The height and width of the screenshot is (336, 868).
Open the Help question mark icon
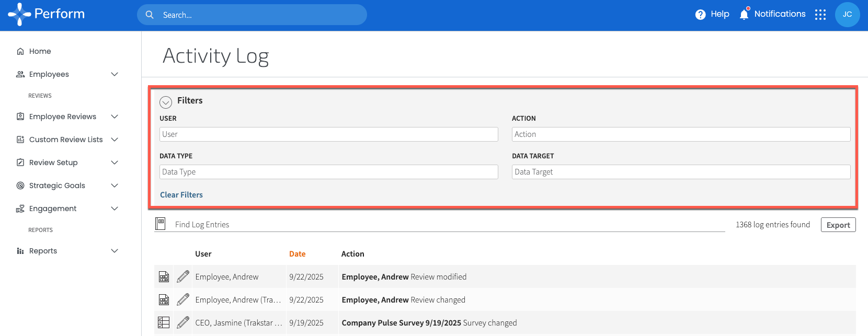(x=700, y=15)
